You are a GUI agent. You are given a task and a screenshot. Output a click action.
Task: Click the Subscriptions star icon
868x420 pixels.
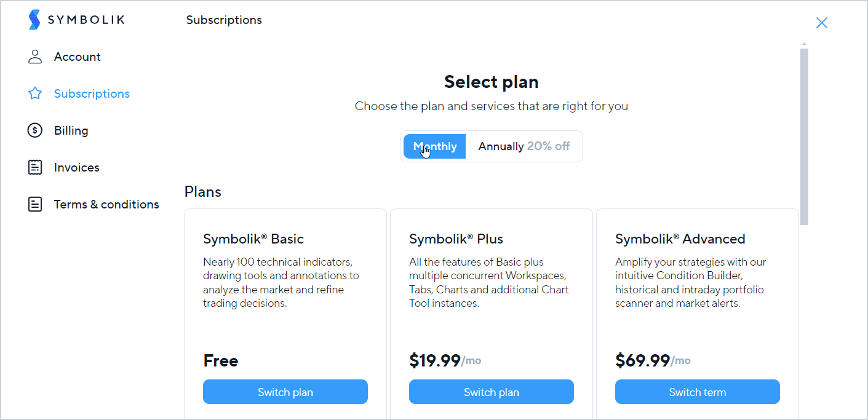(x=35, y=93)
